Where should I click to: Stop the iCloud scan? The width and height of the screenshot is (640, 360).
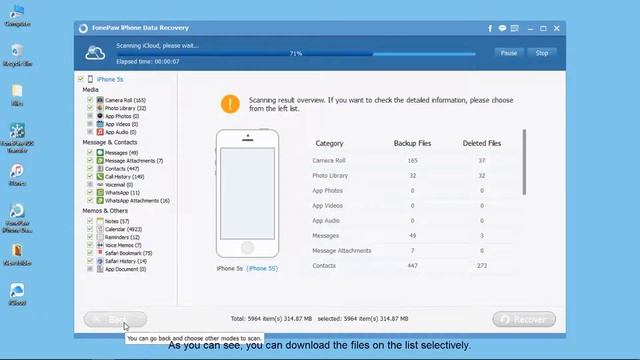coord(542,53)
